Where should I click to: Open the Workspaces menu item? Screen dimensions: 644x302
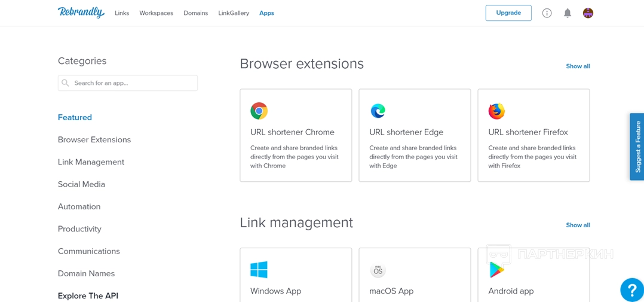tap(156, 13)
